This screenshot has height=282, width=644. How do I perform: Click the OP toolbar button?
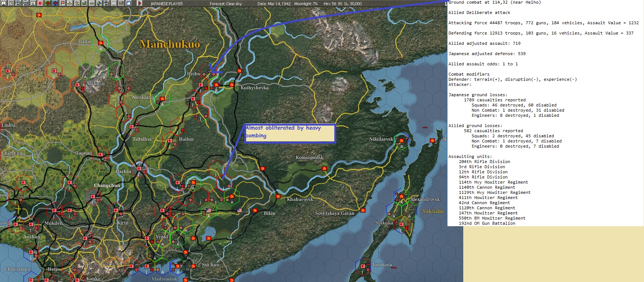point(114,3)
